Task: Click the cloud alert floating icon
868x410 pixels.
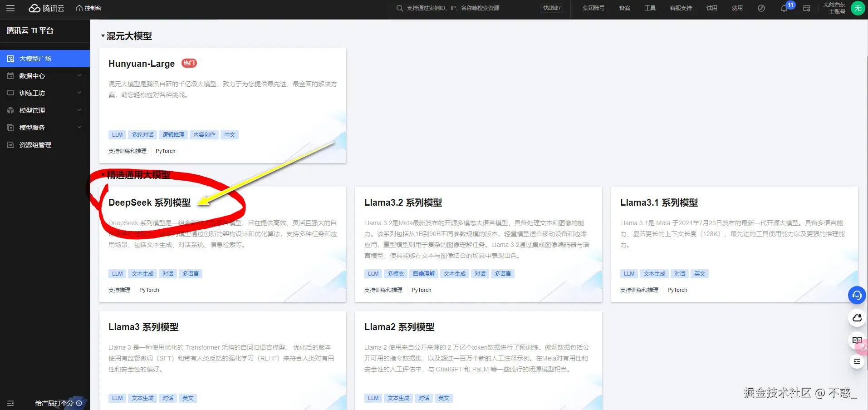Action: pos(856,318)
